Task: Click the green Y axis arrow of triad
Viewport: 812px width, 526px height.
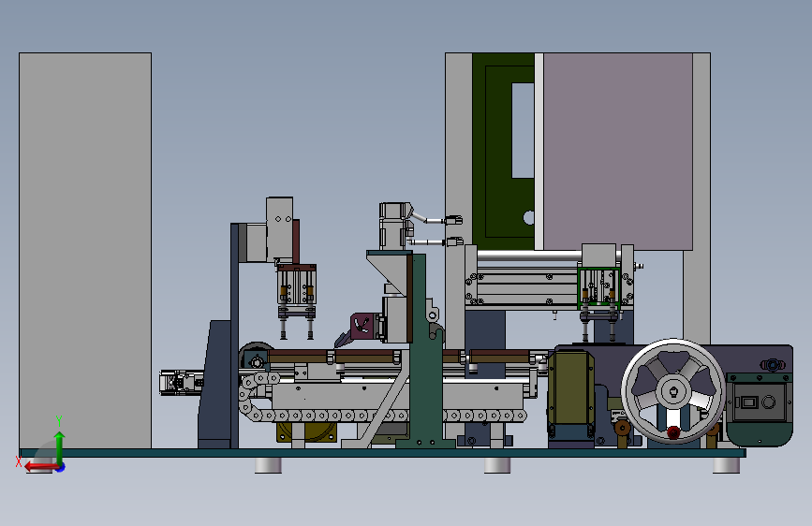Action: pos(59,446)
